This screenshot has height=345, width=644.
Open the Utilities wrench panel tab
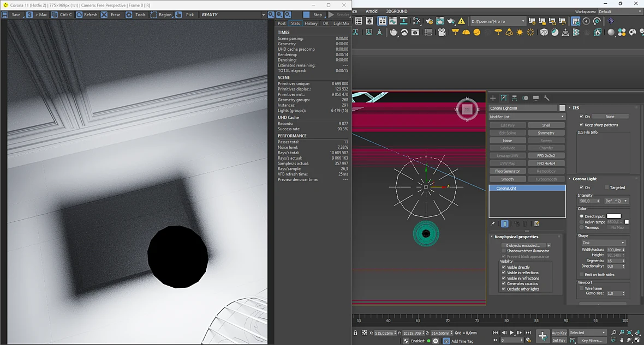[547, 98]
